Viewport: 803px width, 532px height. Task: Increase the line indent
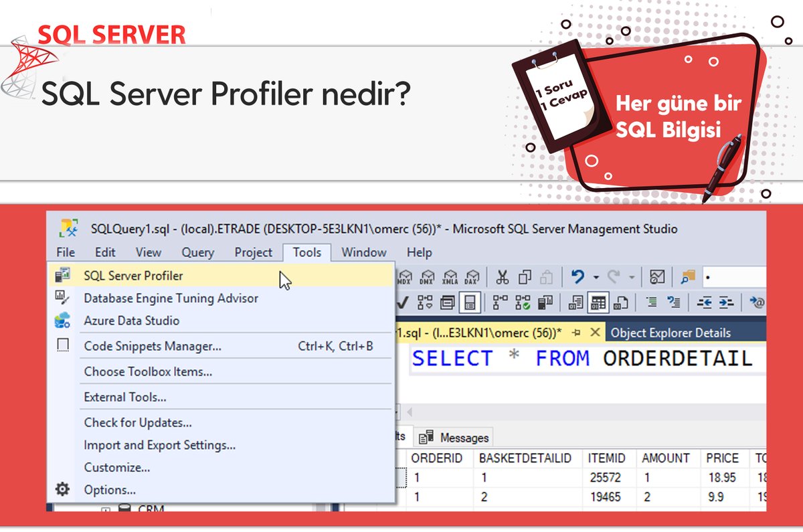coord(726,303)
